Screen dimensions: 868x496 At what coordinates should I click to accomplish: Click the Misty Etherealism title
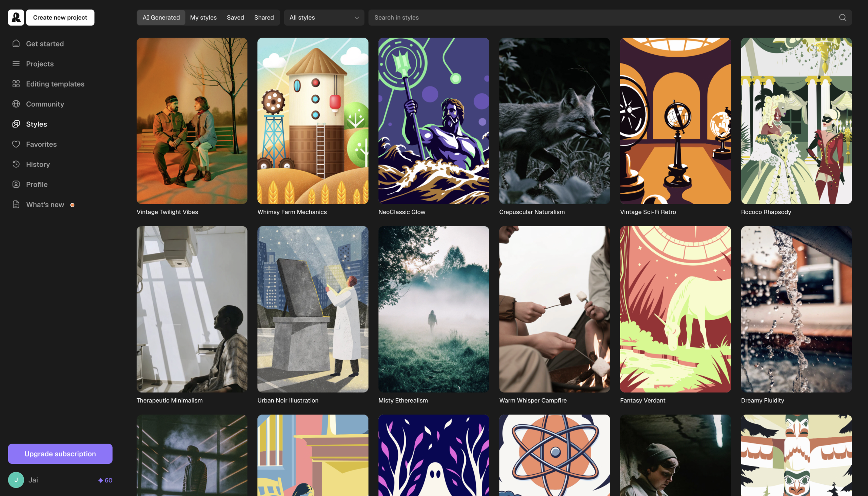[403, 401]
